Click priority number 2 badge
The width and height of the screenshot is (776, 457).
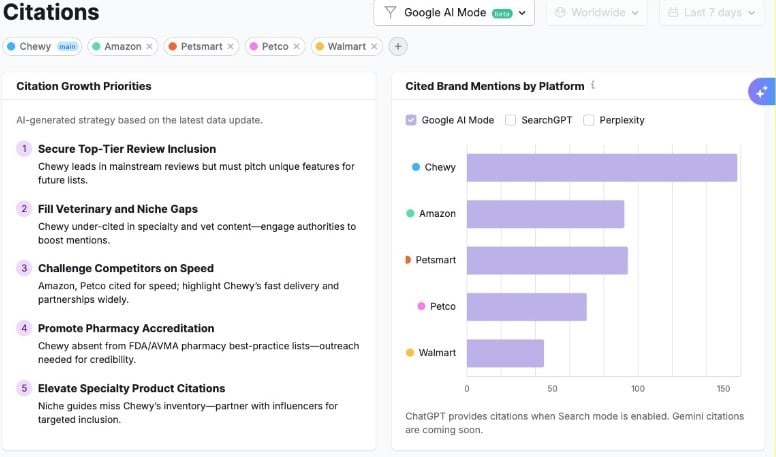point(24,208)
